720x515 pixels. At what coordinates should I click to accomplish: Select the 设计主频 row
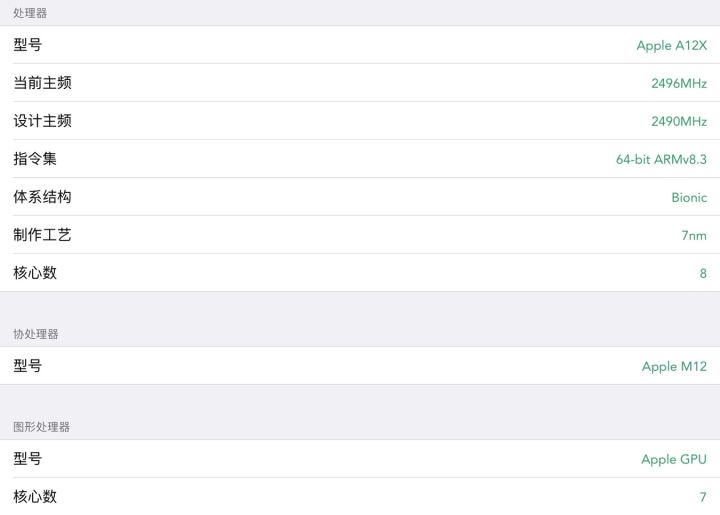[360, 121]
